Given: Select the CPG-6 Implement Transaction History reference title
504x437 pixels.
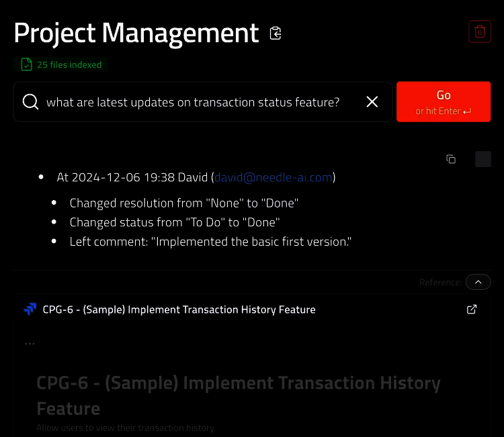Looking at the screenshot, I should click(179, 309).
